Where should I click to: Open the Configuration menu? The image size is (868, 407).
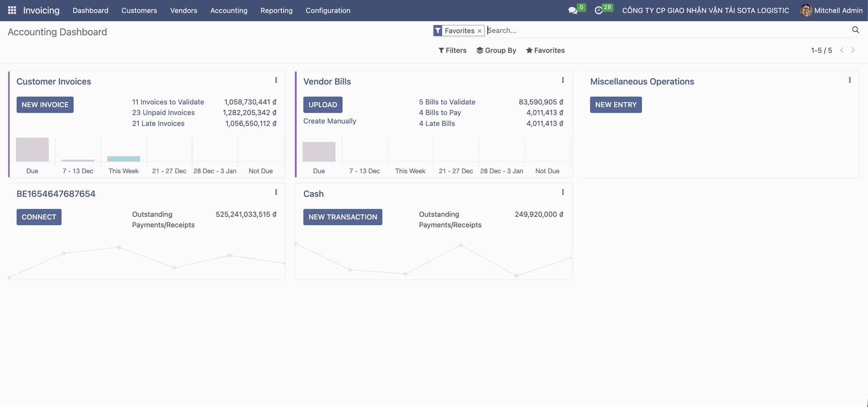pyautogui.click(x=328, y=10)
